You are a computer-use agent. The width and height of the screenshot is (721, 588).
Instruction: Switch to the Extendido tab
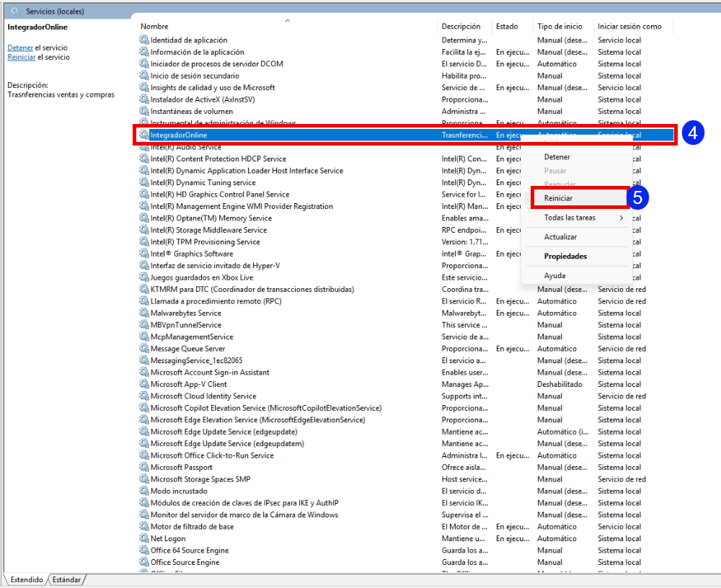(x=27, y=580)
